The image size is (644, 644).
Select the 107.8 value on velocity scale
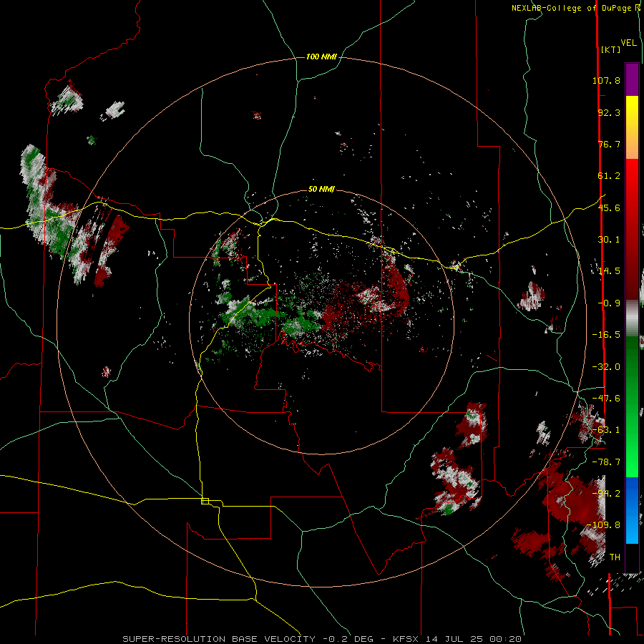point(606,80)
